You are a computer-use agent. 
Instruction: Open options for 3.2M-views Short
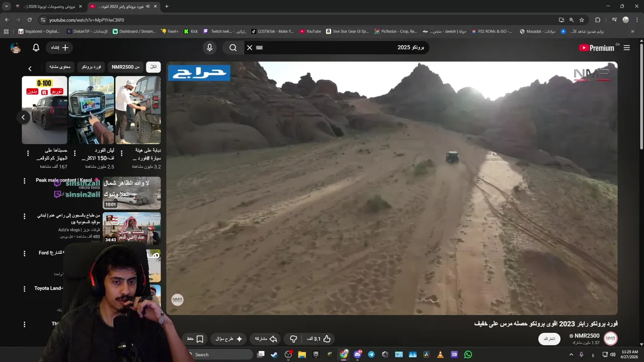pos(121,153)
